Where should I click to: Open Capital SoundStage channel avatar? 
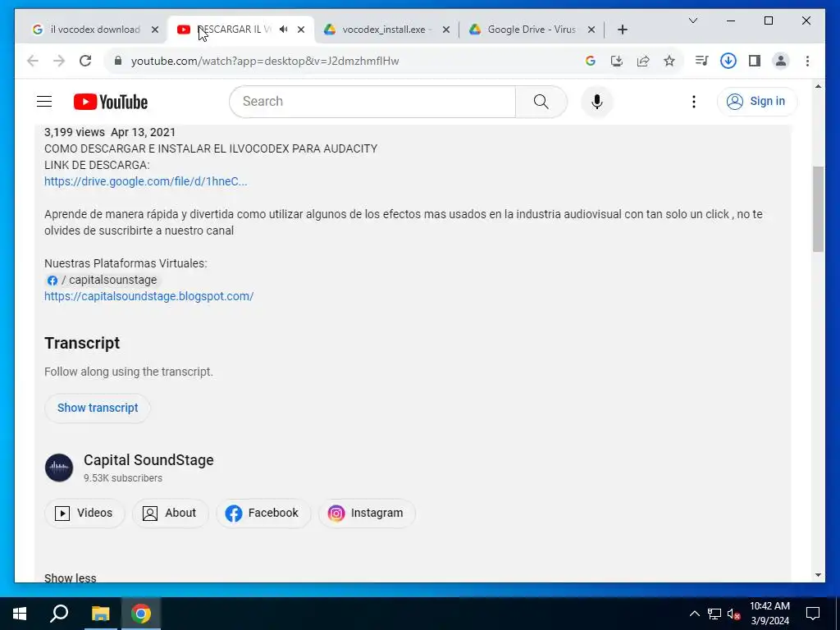pyautogui.click(x=59, y=468)
